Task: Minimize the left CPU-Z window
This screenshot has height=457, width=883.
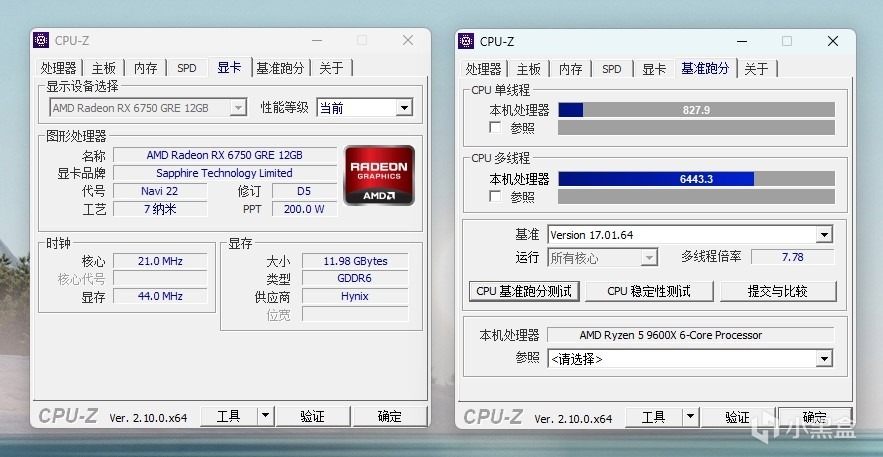Action: click(x=317, y=41)
